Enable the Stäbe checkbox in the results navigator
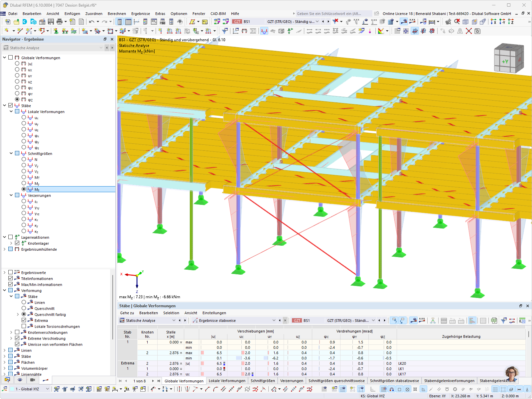Screen dimensions: 532x399 pyautogui.click(x=10, y=105)
